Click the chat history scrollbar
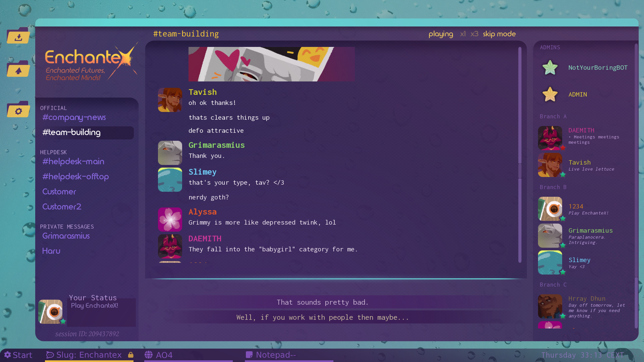Image resolution: width=644 pixels, height=362 pixels. [520, 154]
